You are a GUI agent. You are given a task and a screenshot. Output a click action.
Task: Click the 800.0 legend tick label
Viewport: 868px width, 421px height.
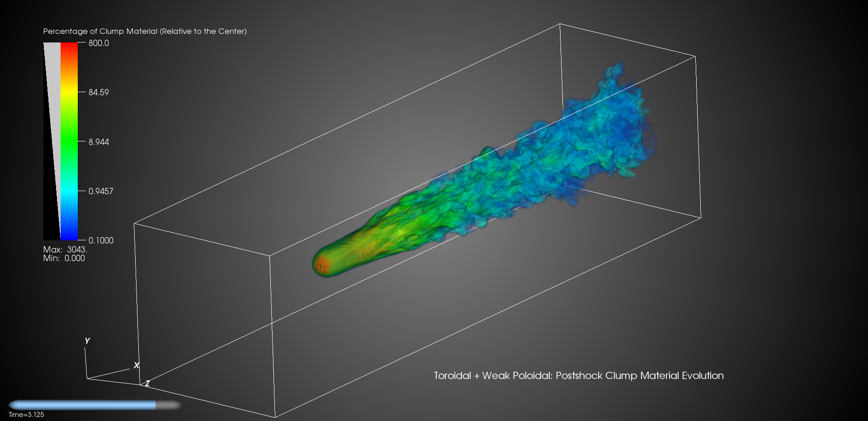tap(99, 43)
